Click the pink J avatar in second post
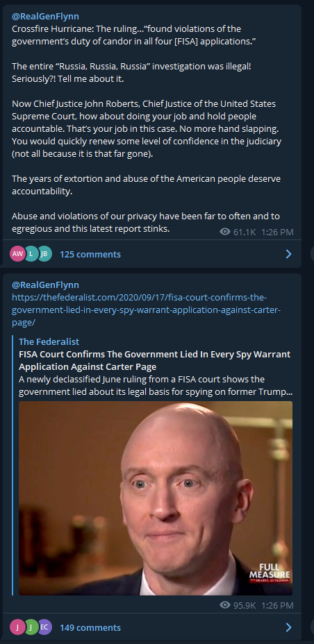The width and height of the screenshot is (314, 644). pos(17,627)
